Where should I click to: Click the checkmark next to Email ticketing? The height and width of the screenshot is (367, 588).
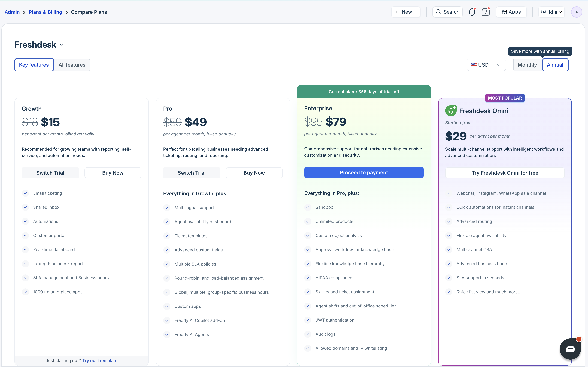(x=25, y=193)
